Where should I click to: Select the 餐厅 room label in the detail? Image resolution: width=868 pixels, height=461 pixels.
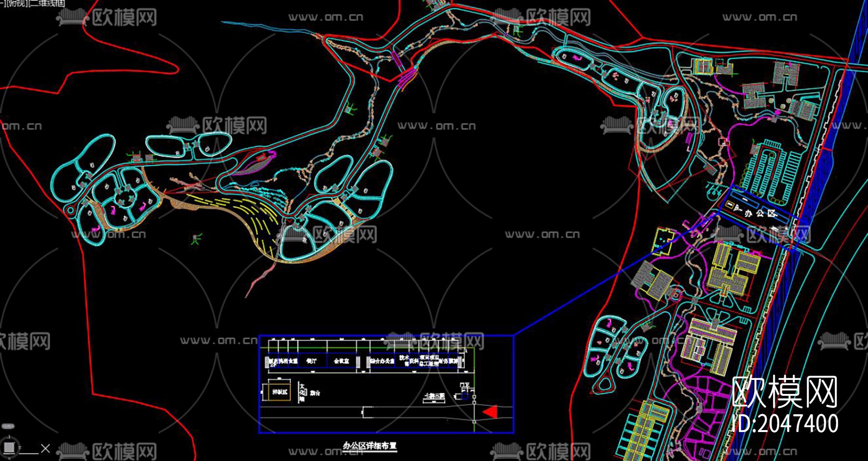(312, 361)
